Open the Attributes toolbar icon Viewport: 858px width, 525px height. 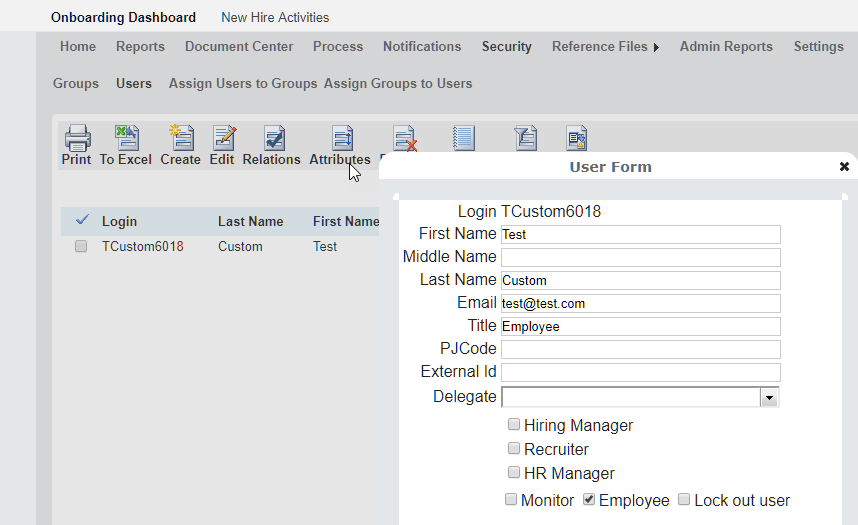tap(343, 138)
